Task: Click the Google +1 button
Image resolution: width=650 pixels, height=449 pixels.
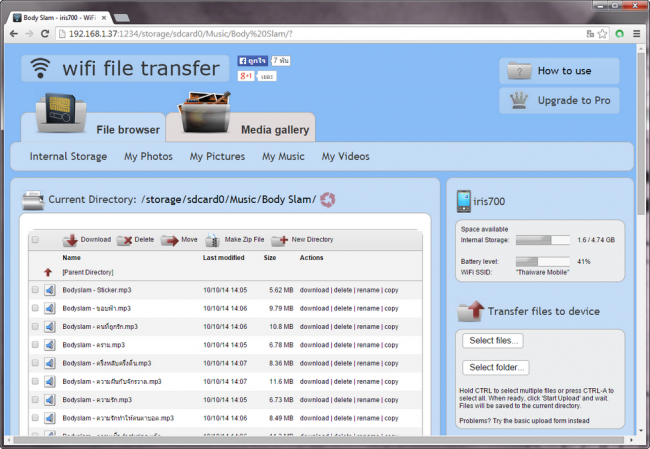Action: coord(246,76)
